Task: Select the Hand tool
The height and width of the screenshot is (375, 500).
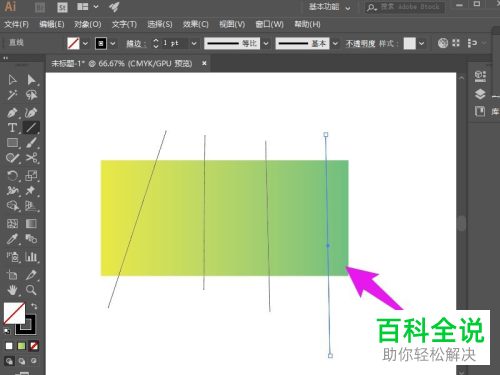Action: (x=12, y=290)
